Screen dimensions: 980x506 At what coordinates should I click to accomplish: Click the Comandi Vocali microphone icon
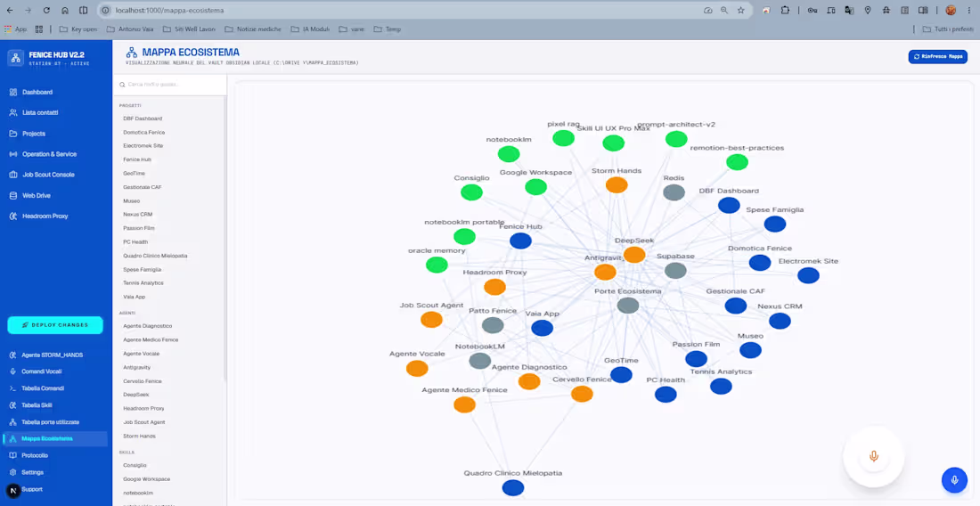tap(13, 371)
